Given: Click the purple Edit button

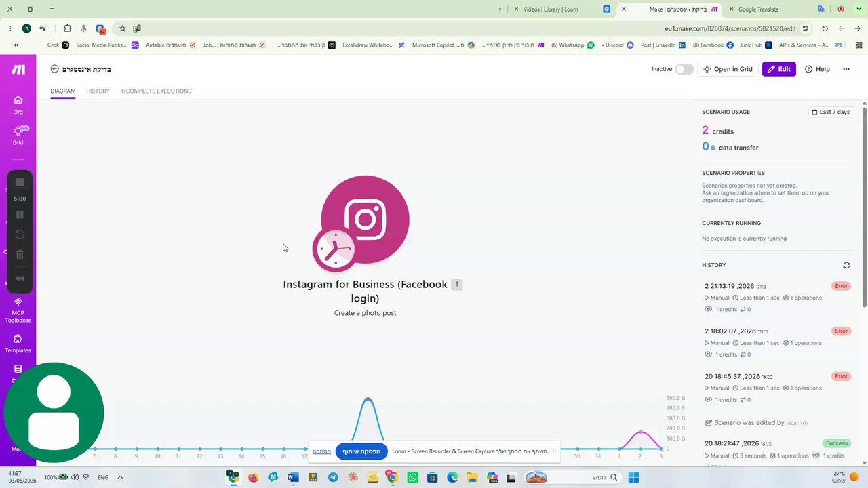Looking at the screenshot, I should pos(778,69).
